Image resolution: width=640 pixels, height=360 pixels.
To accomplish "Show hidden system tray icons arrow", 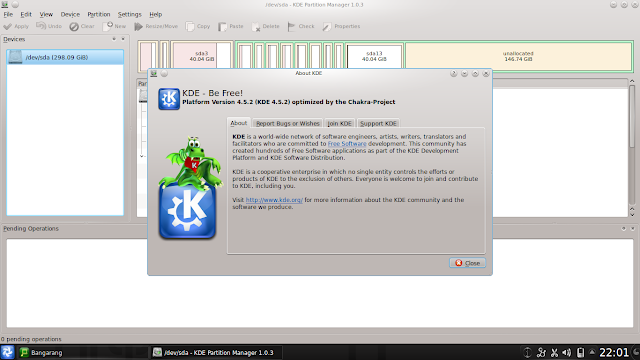I will coord(592,352).
